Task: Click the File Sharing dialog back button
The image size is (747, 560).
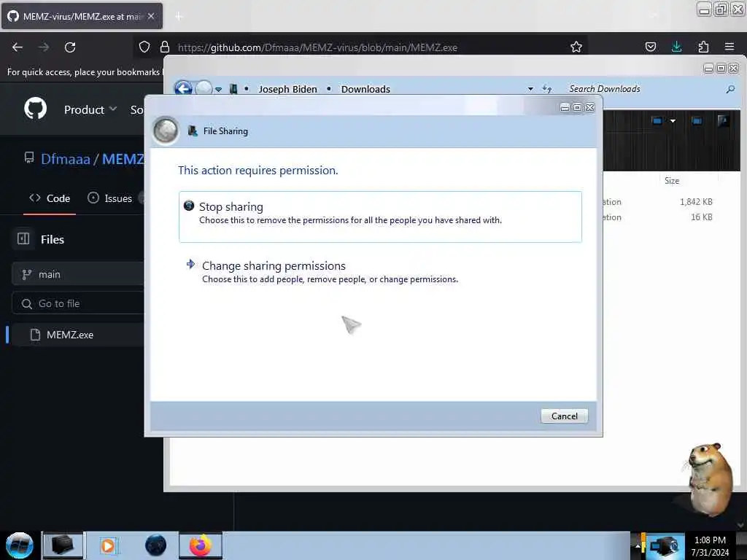Action: pyautogui.click(x=166, y=130)
